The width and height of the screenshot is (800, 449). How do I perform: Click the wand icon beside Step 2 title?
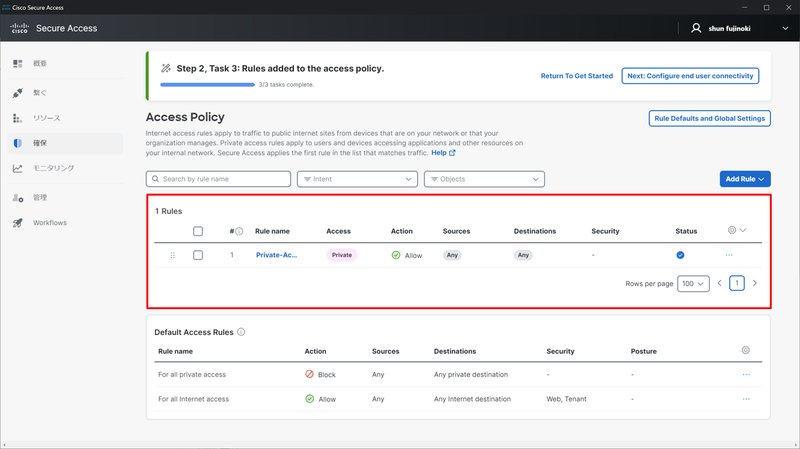[166, 68]
